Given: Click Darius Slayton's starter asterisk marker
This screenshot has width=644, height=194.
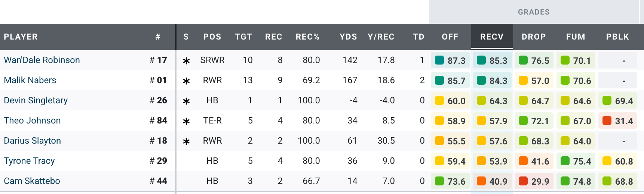Looking at the screenshot, I should 186,141.
